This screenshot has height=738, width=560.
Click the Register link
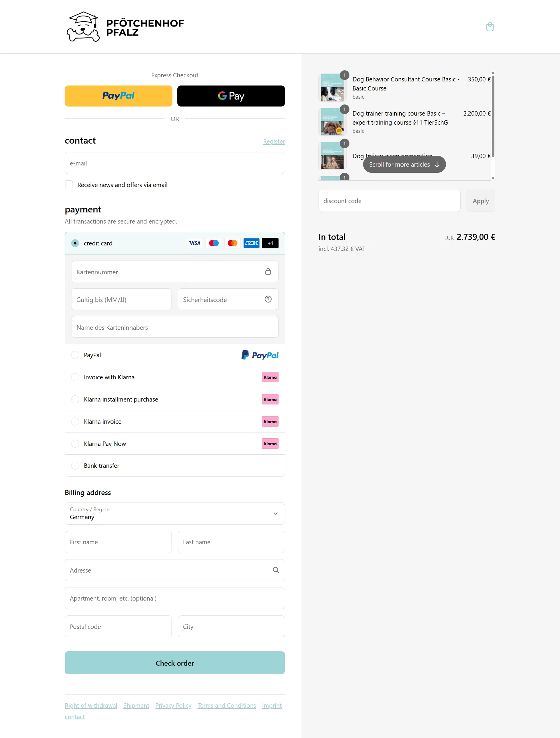[x=274, y=142]
